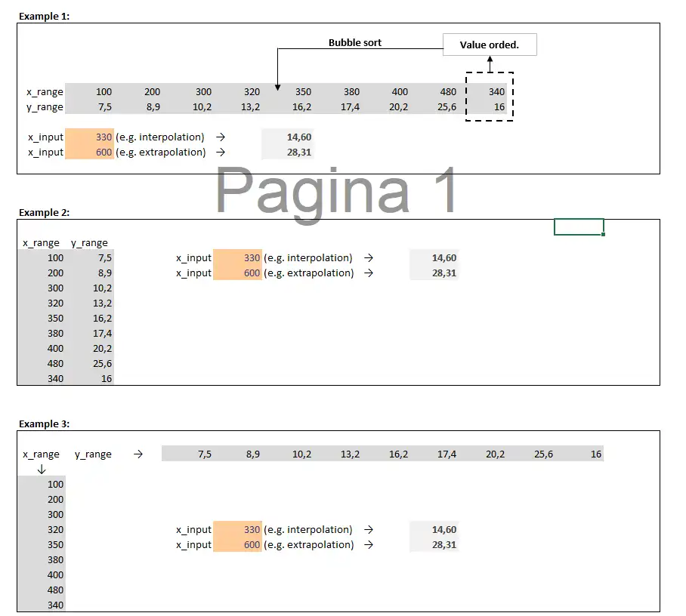Select y_range cell 25,6 in Example 3
Screen dimensions: 686x616
pos(530,454)
